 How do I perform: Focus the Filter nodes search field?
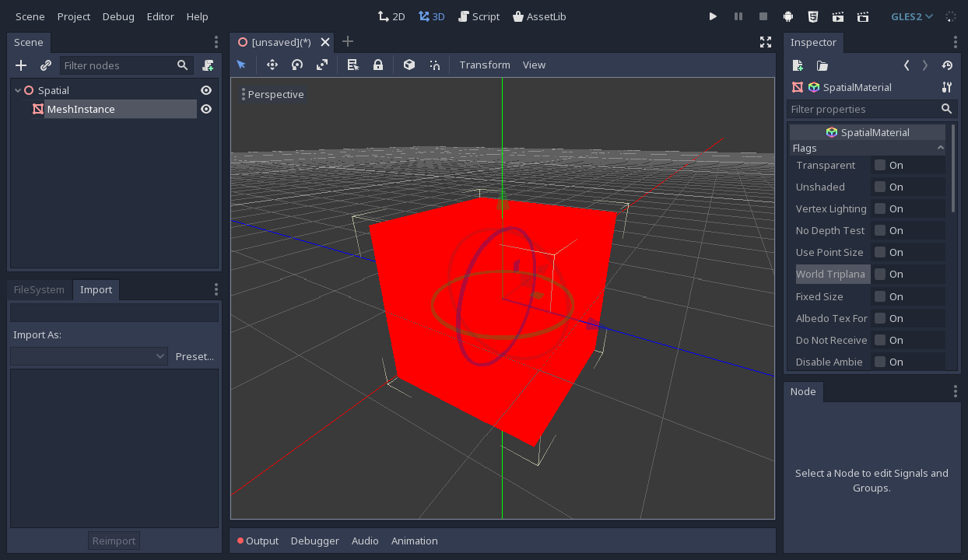127,65
